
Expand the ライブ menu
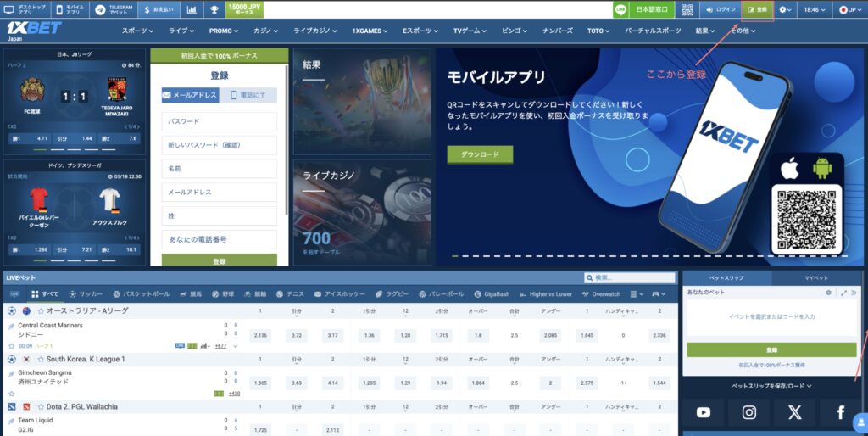pyautogui.click(x=181, y=31)
